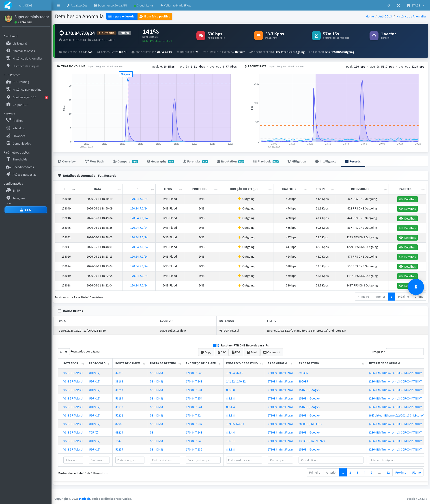Open Documentação da API link

click(110, 5)
